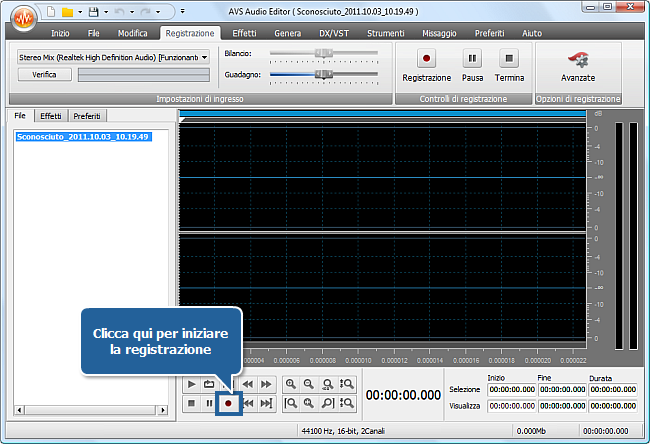This screenshot has height=444, width=650.
Task: Click the Verifica button
Action: [x=44, y=75]
